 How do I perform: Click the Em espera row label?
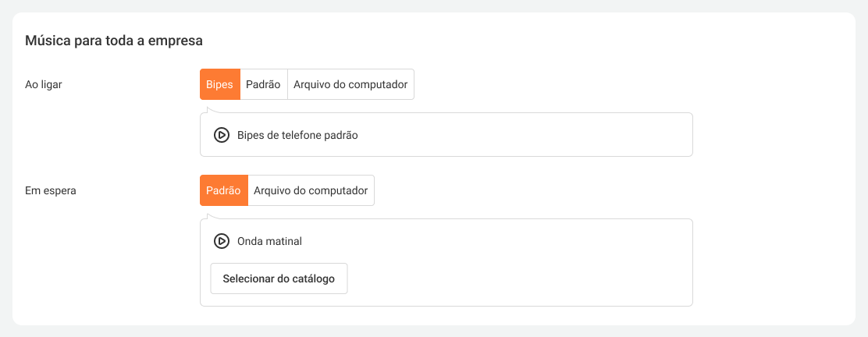click(x=51, y=190)
